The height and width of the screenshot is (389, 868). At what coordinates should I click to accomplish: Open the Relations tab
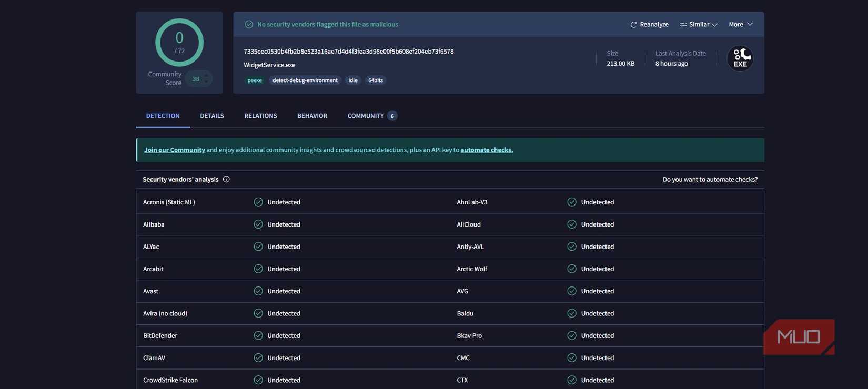pyautogui.click(x=260, y=116)
